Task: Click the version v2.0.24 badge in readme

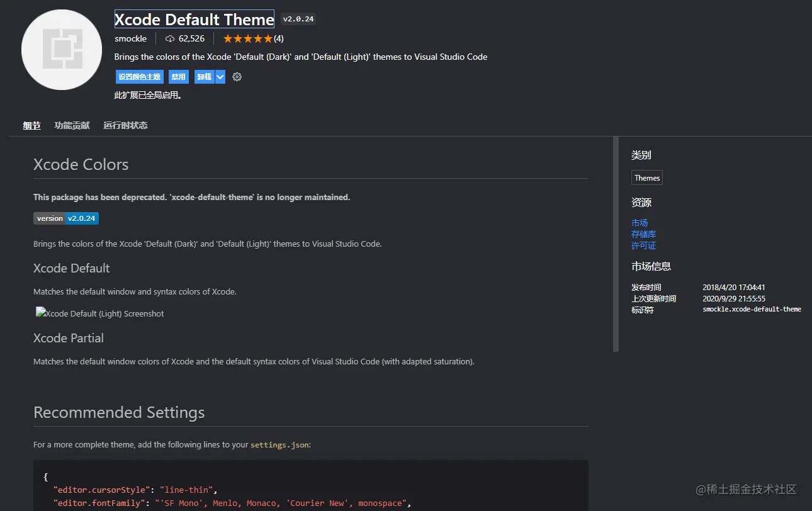Action: coord(66,218)
